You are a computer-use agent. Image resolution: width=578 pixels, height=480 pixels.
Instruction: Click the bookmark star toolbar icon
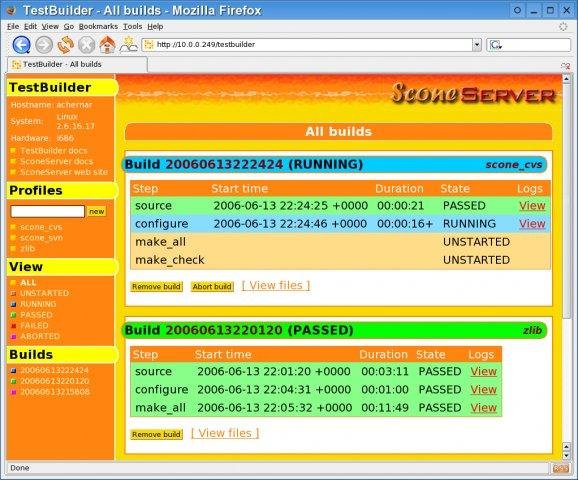(129, 45)
